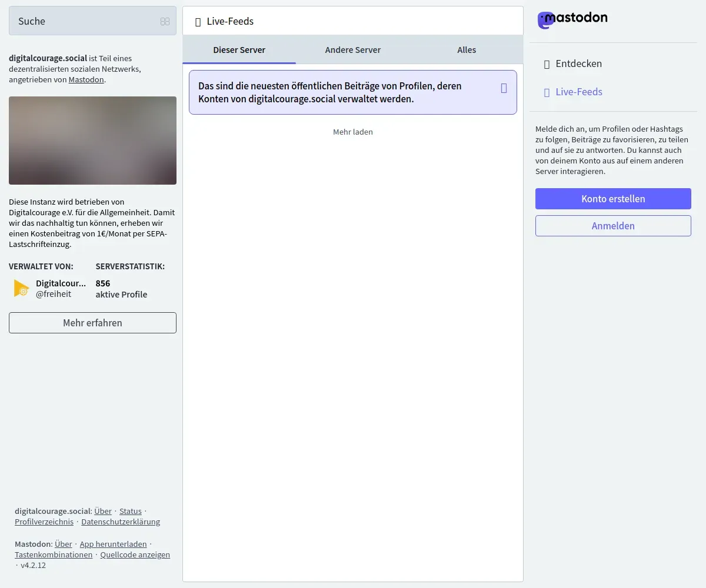Dismiss the info banner about public posts
This screenshot has height=588, width=706.
[504, 88]
